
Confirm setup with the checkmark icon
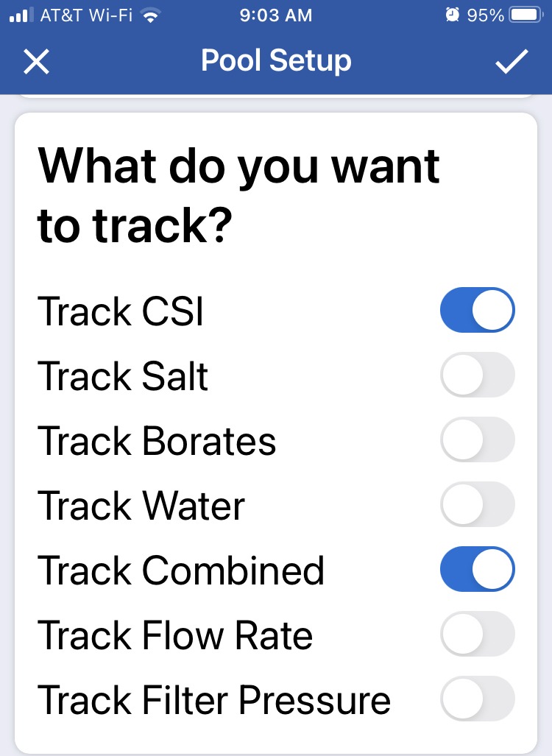(512, 61)
